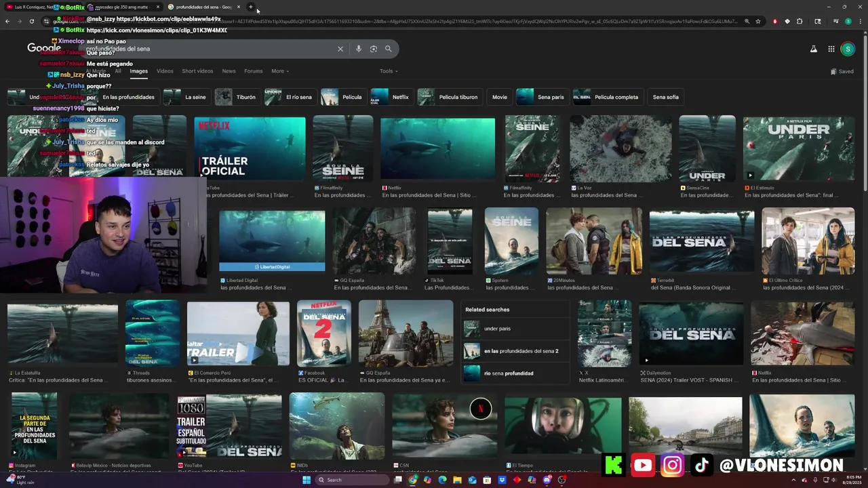868x488 pixels.
Task: Open Chrome from the taskbar
Action: (413, 480)
